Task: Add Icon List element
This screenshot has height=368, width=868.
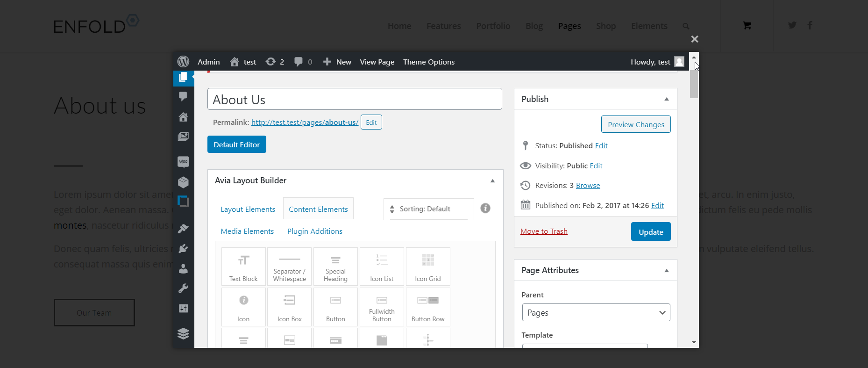Action: click(382, 267)
